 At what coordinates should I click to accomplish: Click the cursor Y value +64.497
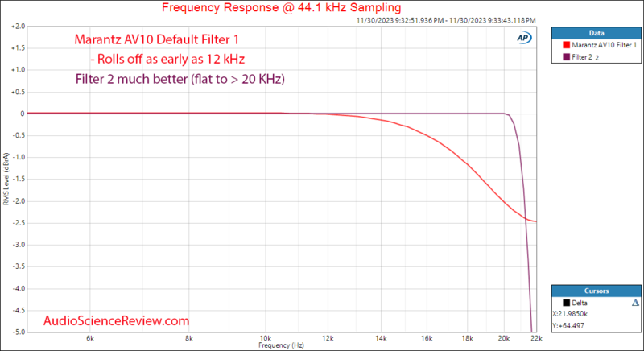568,326
